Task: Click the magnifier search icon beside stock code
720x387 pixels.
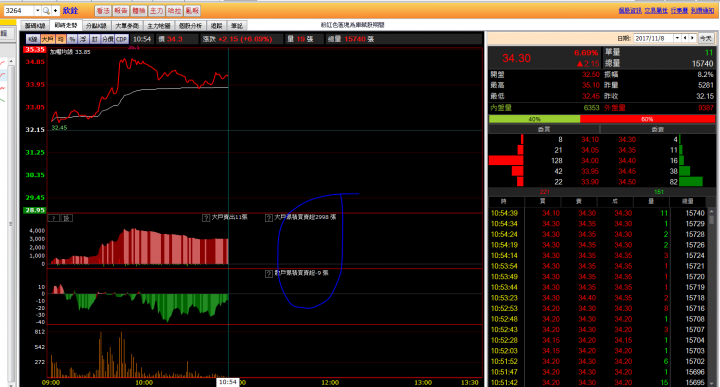Action: (46, 11)
